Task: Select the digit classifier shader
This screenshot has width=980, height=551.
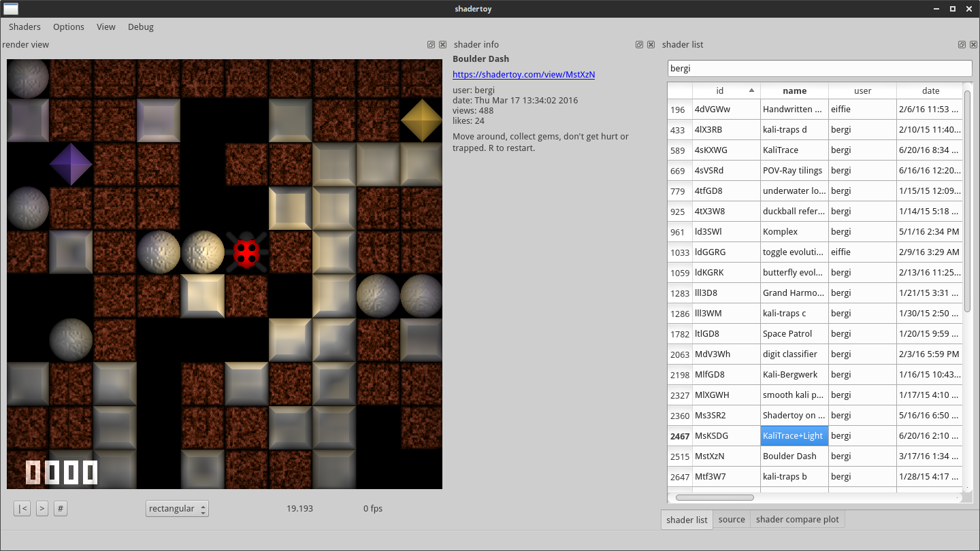Action: pyautogui.click(x=794, y=354)
